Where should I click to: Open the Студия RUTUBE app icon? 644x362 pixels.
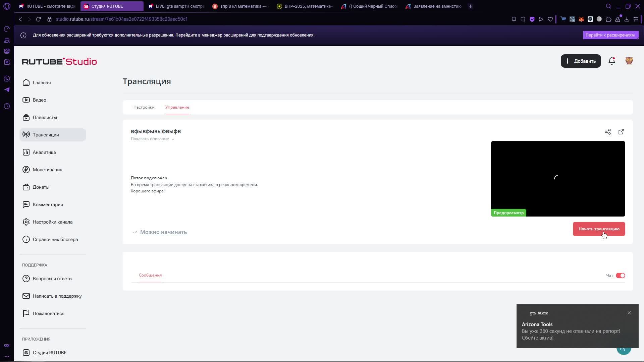point(26,353)
